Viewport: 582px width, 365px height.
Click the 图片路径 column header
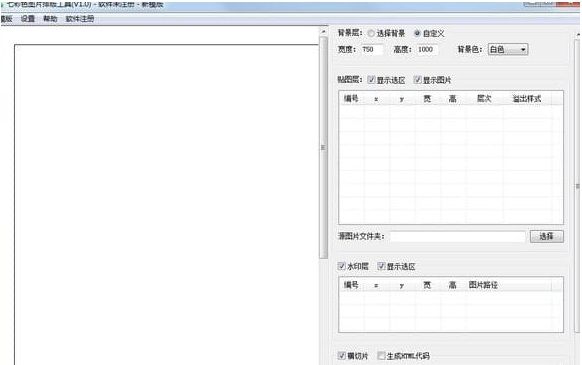pos(483,285)
